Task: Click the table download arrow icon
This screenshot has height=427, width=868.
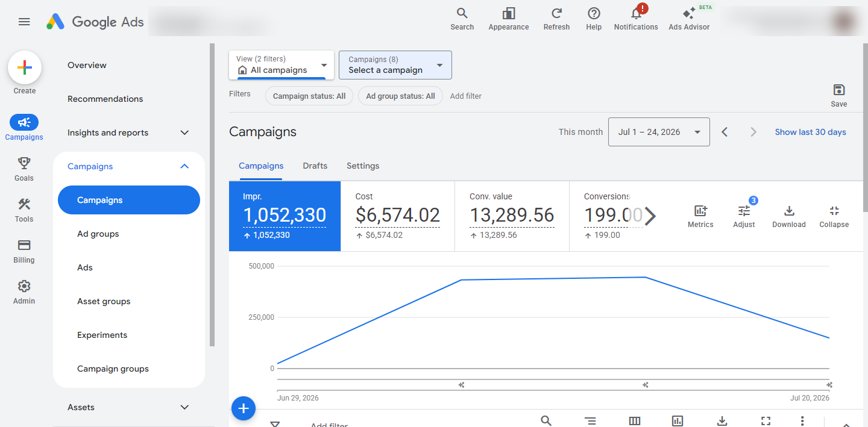Action: (x=722, y=421)
